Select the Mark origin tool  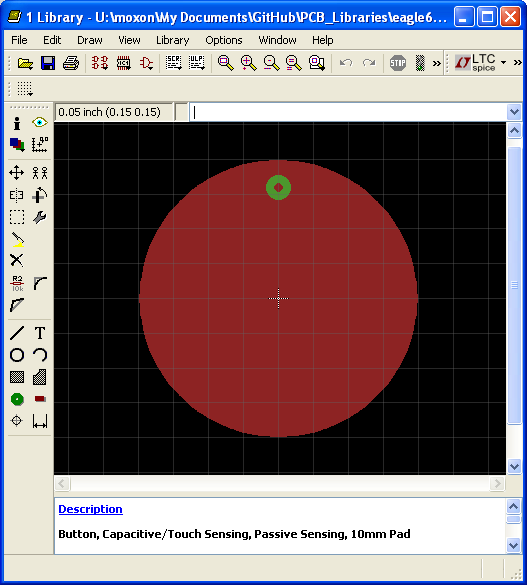(40, 145)
